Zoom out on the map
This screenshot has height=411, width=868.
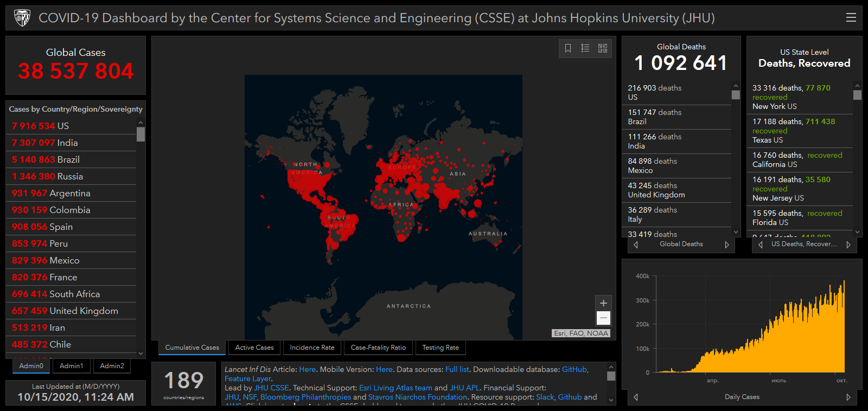(603, 318)
